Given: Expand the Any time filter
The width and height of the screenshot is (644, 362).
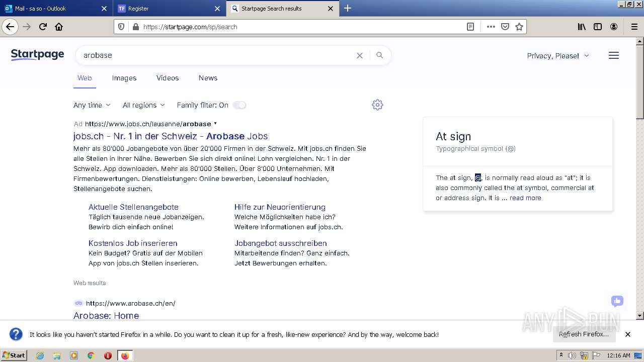Looking at the screenshot, I should click(92, 105).
